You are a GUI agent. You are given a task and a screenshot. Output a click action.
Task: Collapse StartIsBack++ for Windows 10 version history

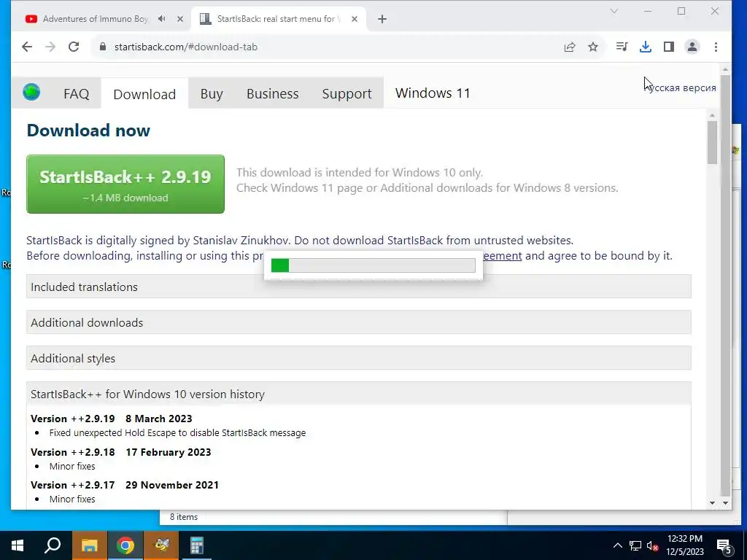tap(359, 394)
